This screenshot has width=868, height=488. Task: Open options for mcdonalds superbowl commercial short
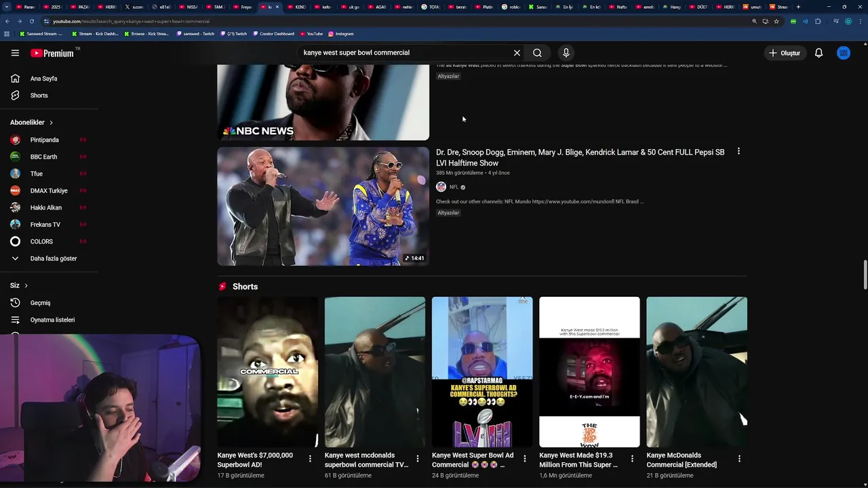(418, 459)
